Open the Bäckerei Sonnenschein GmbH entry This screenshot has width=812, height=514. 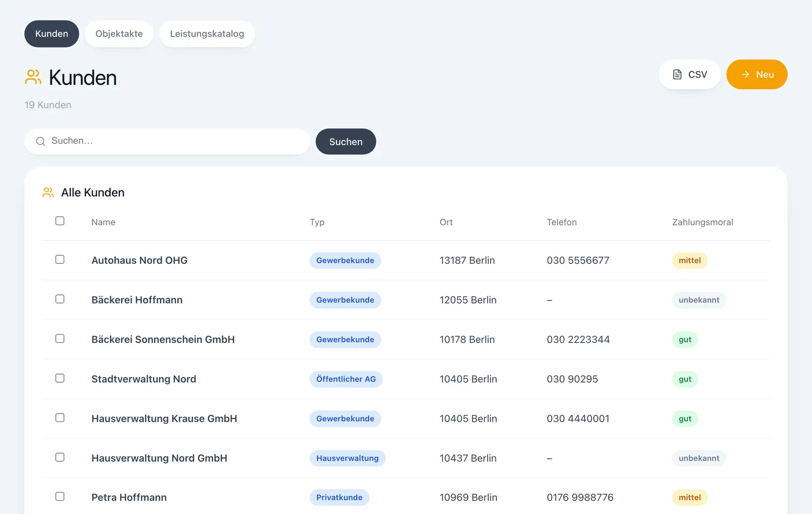163,339
